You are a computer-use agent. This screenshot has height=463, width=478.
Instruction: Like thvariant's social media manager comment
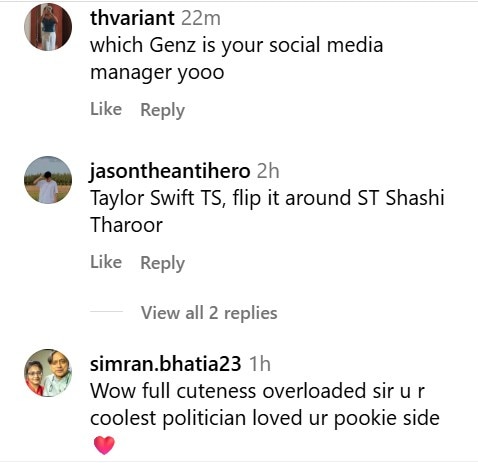point(106,109)
